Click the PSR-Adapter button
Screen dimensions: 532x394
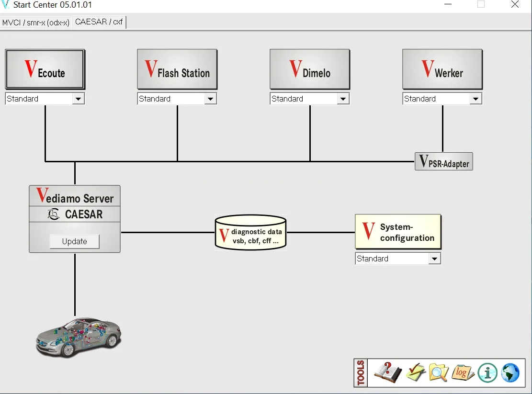click(x=444, y=161)
